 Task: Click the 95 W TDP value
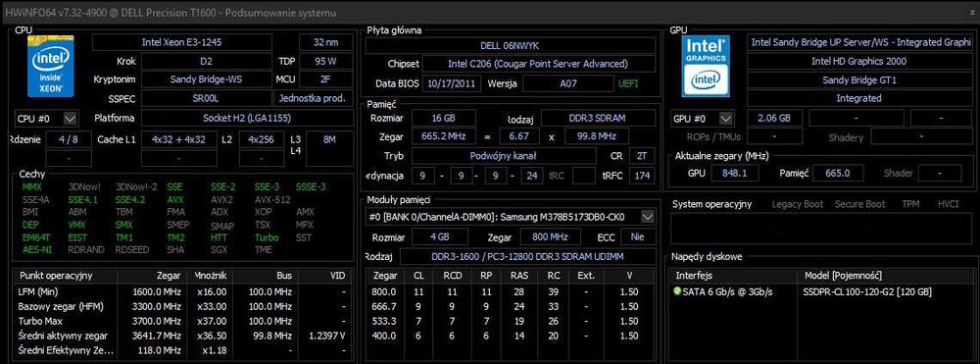coord(326,61)
